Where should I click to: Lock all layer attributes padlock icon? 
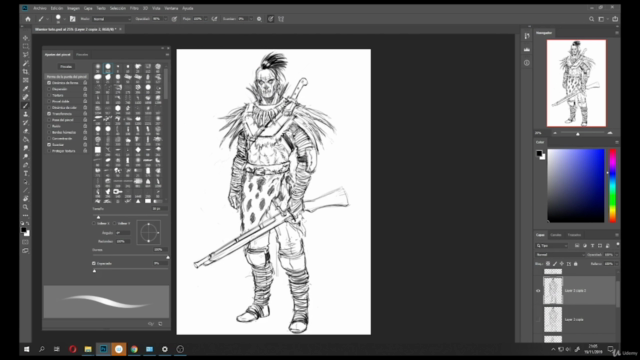pyautogui.click(x=576, y=264)
